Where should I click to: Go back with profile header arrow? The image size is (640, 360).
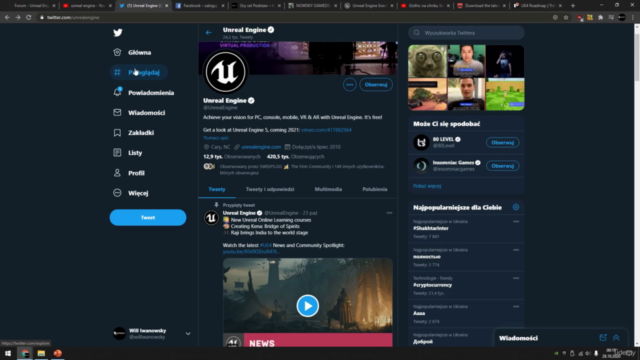(x=209, y=33)
